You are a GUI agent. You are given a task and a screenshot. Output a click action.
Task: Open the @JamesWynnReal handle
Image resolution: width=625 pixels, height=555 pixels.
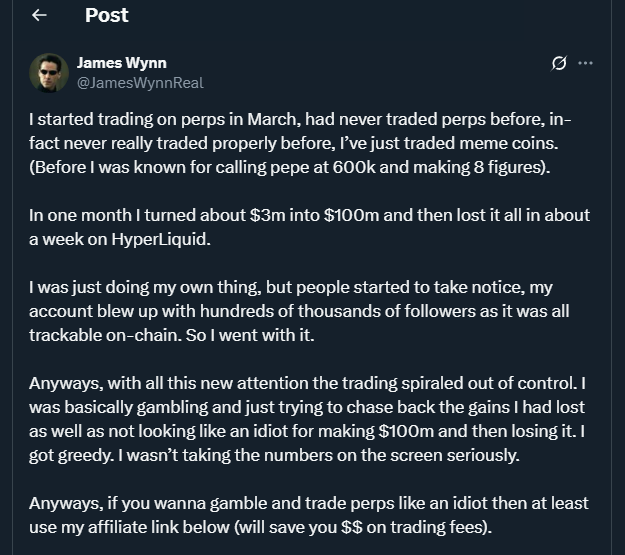[140, 83]
